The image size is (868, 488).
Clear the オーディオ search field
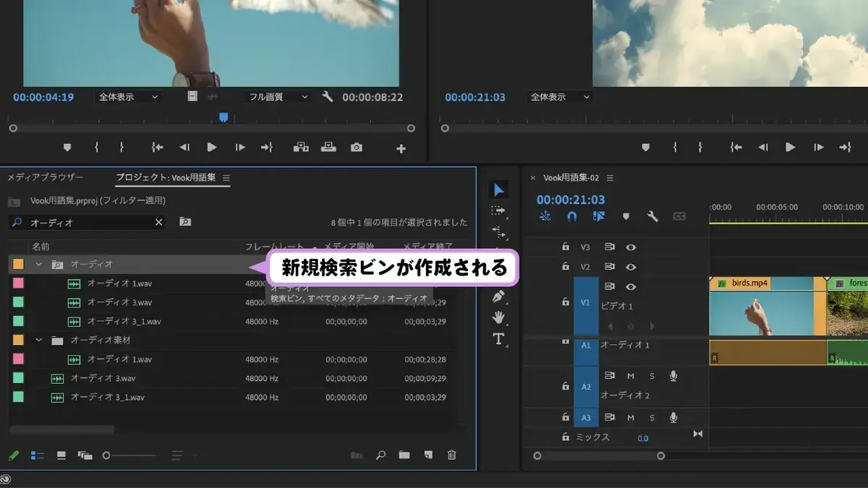point(158,223)
